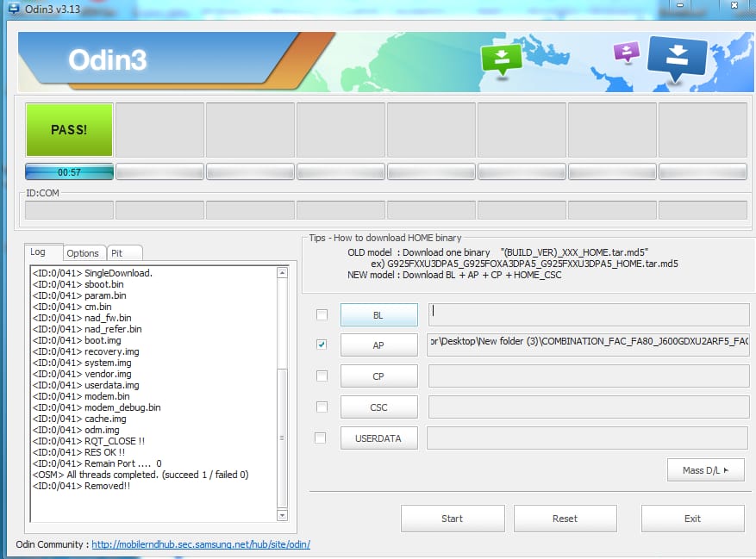The width and height of the screenshot is (756, 559).
Task: Select log line 'RES OK !!'
Action: pyautogui.click(x=78, y=452)
